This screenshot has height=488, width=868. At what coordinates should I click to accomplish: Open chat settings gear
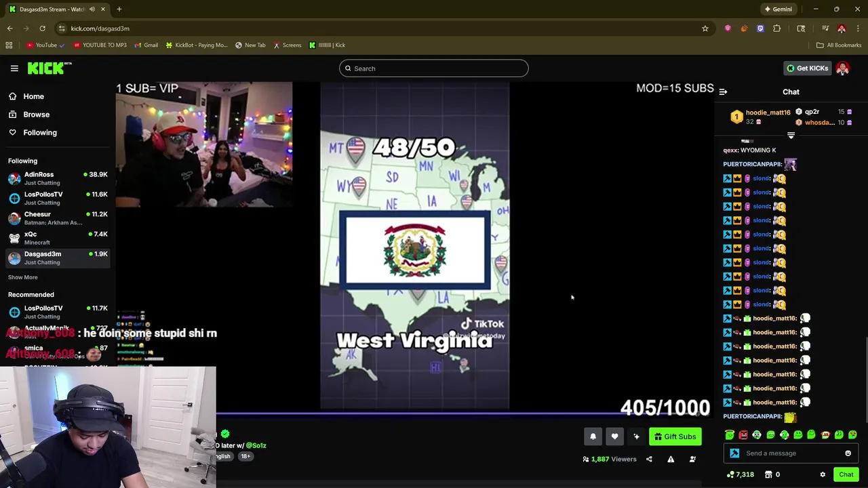click(823, 474)
